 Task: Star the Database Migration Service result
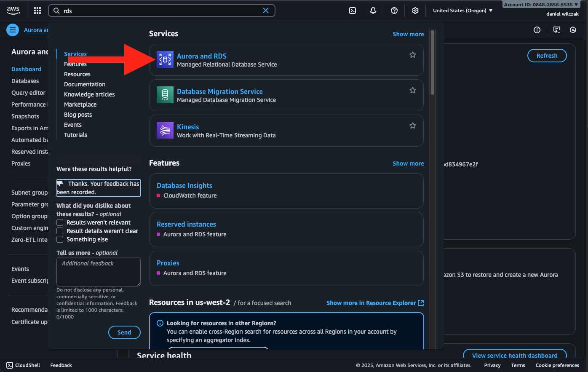pos(413,90)
